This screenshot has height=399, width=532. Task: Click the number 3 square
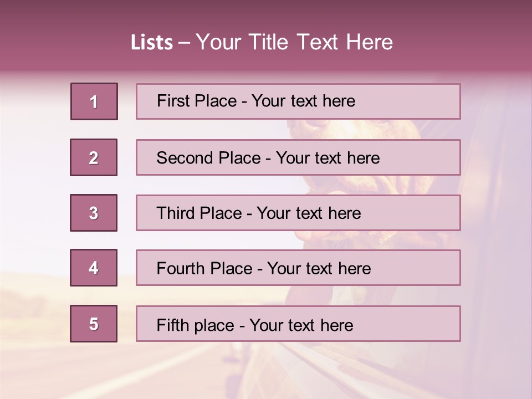point(94,213)
